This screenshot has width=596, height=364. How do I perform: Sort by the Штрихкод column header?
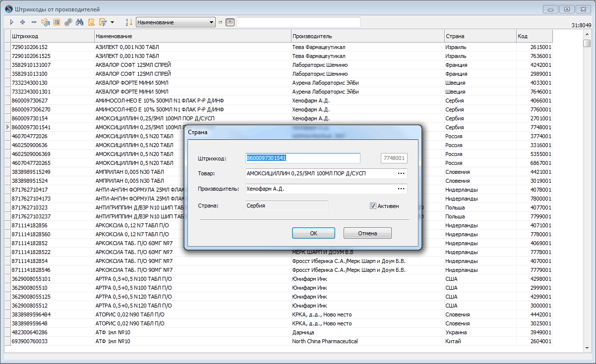(53, 36)
